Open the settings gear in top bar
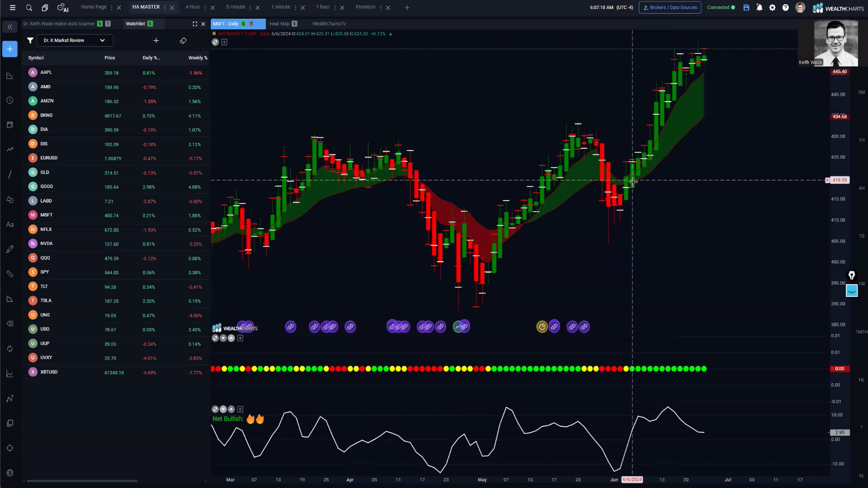Viewport: 868px width, 488px height. [773, 8]
